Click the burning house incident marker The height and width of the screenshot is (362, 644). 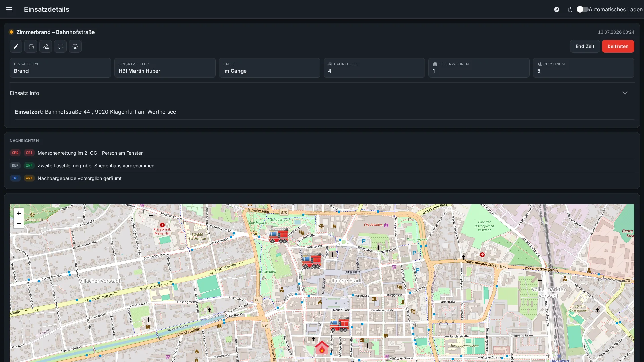tap(322, 348)
